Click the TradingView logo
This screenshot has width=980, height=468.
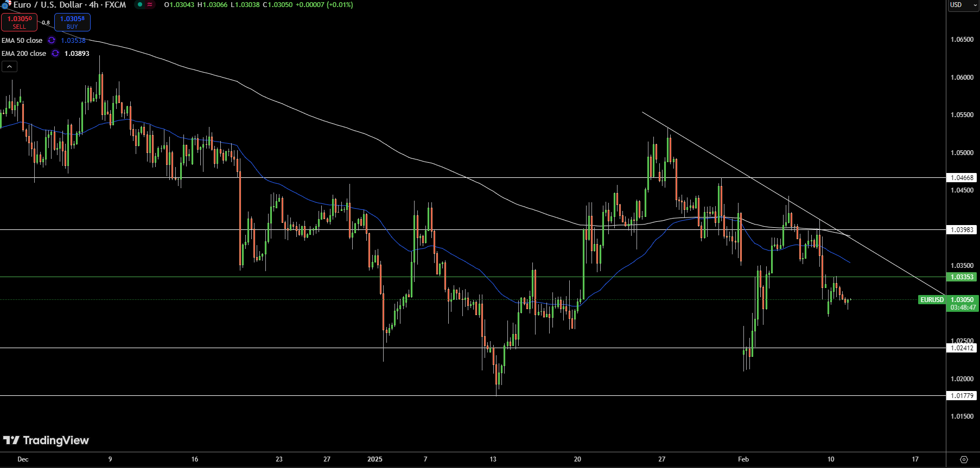[46, 440]
